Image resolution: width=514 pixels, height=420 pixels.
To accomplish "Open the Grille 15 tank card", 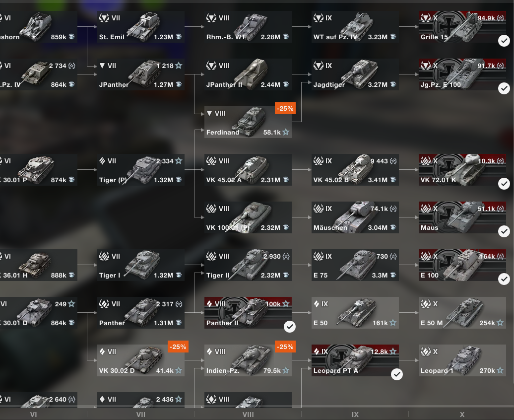I will pyautogui.click(x=462, y=27).
